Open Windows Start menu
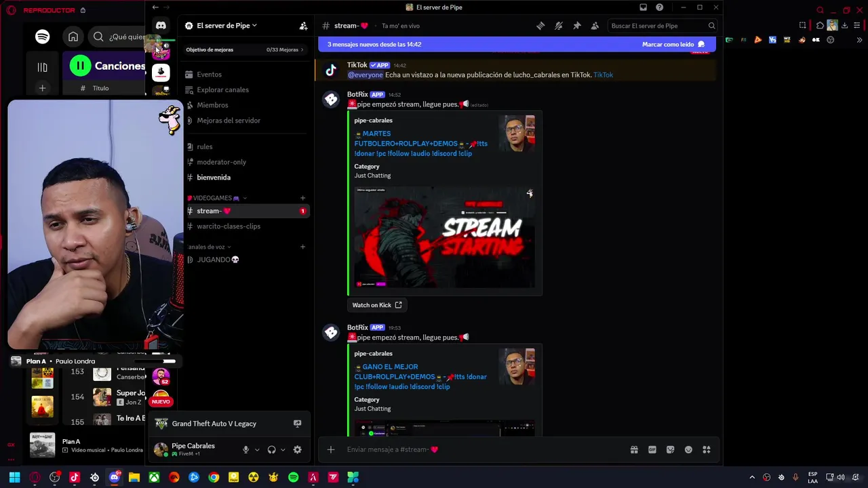 click(14, 477)
